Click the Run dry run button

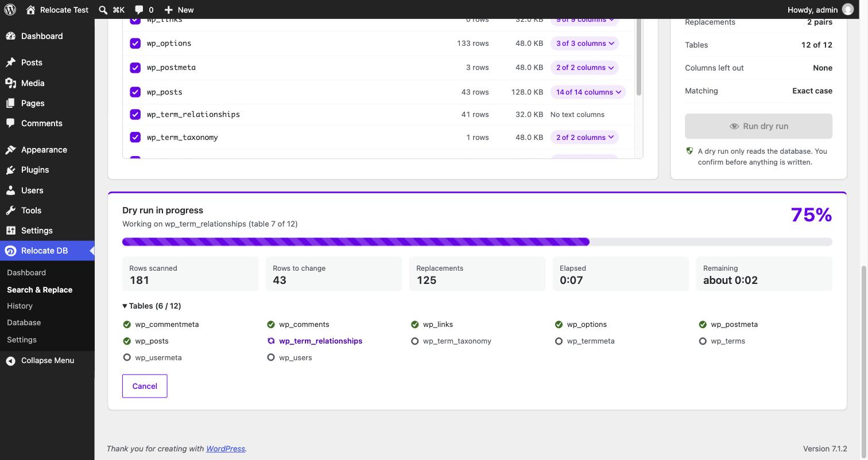[x=758, y=126]
